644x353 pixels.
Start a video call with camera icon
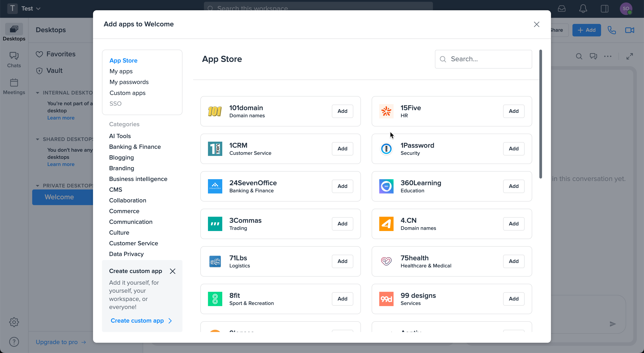click(629, 30)
